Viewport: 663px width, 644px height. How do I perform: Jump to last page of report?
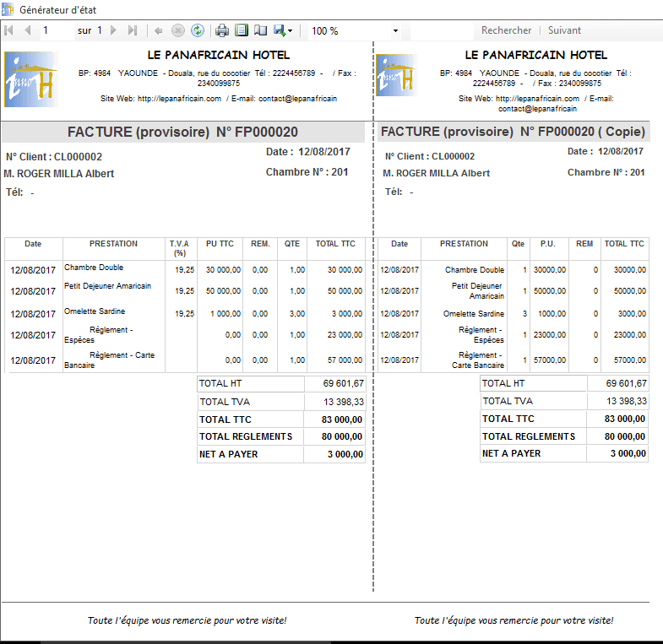132,30
